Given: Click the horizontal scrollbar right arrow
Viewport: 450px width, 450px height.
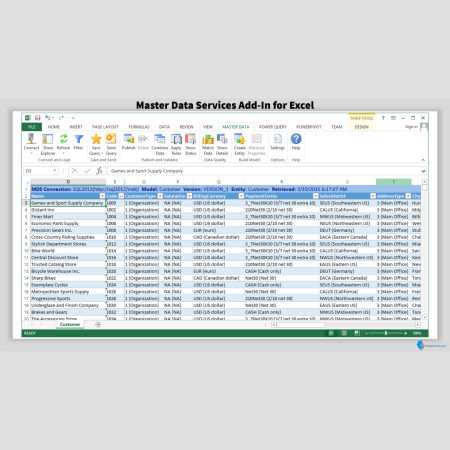Looking at the screenshot, I should tap(418, 325).
